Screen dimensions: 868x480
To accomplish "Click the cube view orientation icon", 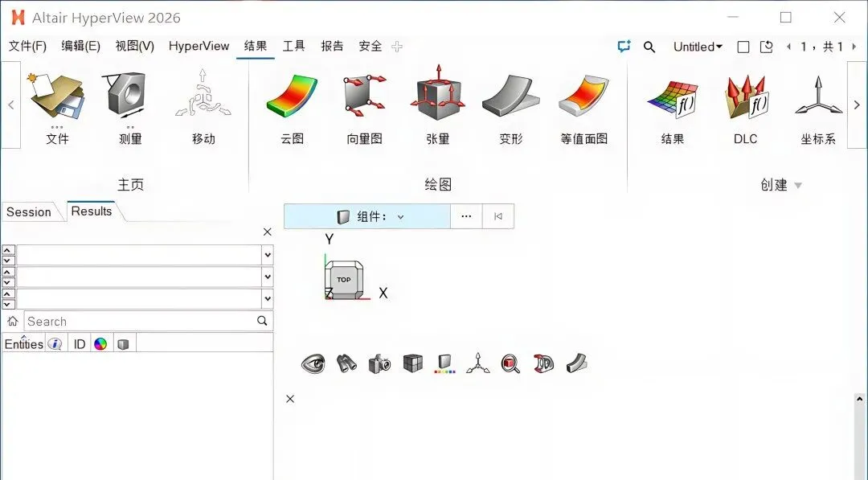I will pos(413,363).
